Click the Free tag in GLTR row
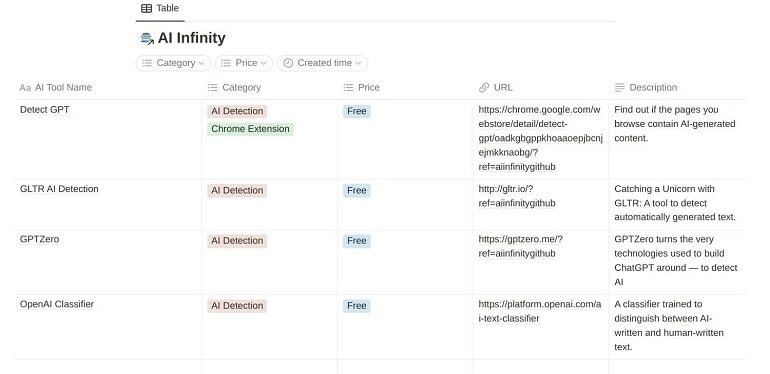 coord(357,191)
